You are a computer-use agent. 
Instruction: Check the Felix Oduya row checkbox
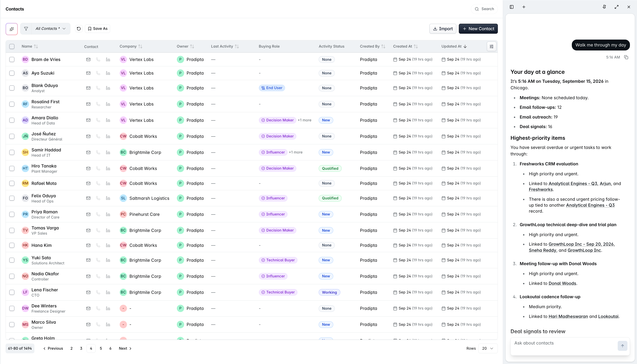12,198
